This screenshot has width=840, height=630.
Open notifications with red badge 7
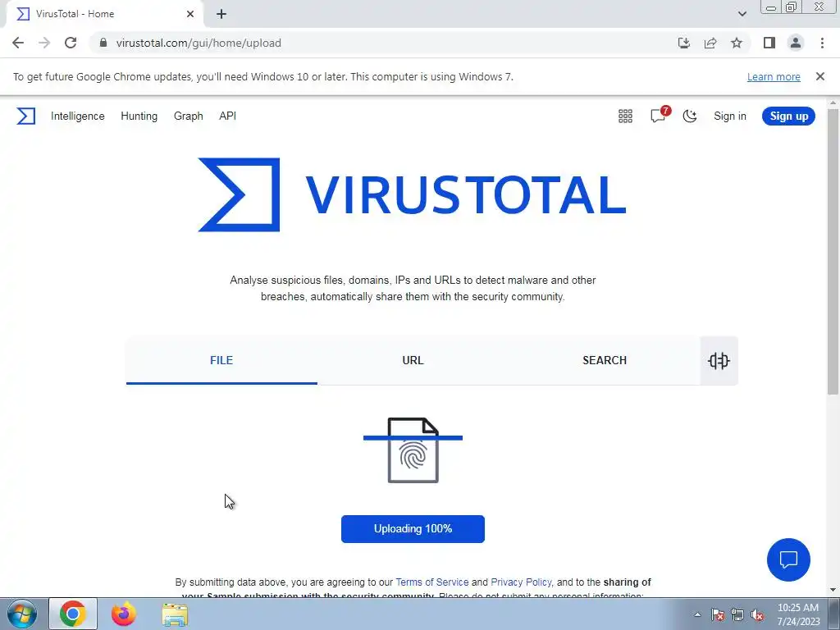pyautogui.click(x=659, y=115)
